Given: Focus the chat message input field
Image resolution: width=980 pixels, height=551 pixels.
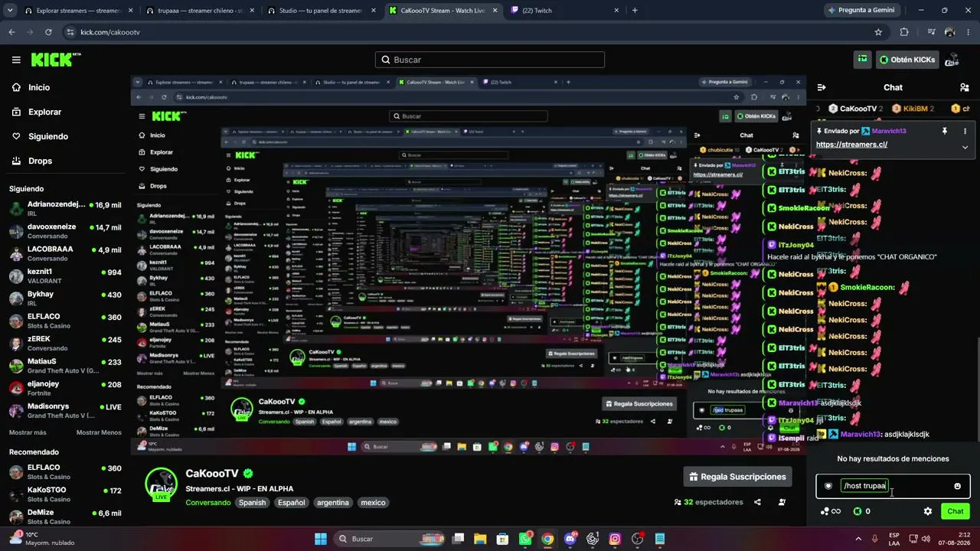Looking at the screenshot, I should tap(893, 486).
